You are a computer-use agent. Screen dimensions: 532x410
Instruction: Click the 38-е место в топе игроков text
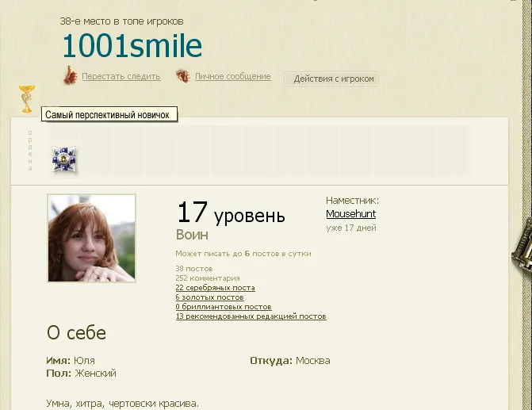click(x=127, y=21)
